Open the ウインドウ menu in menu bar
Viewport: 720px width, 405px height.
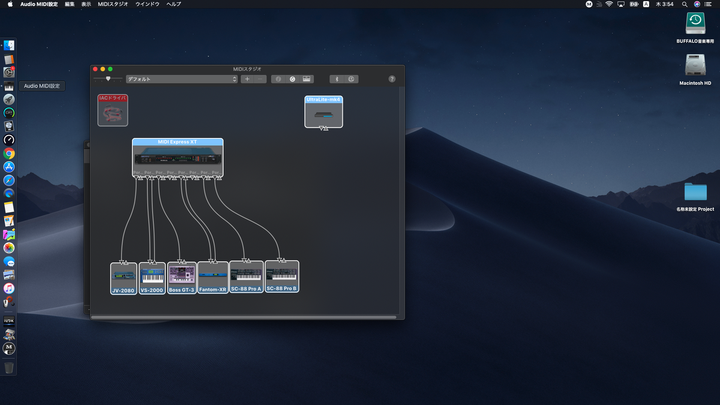147,4
